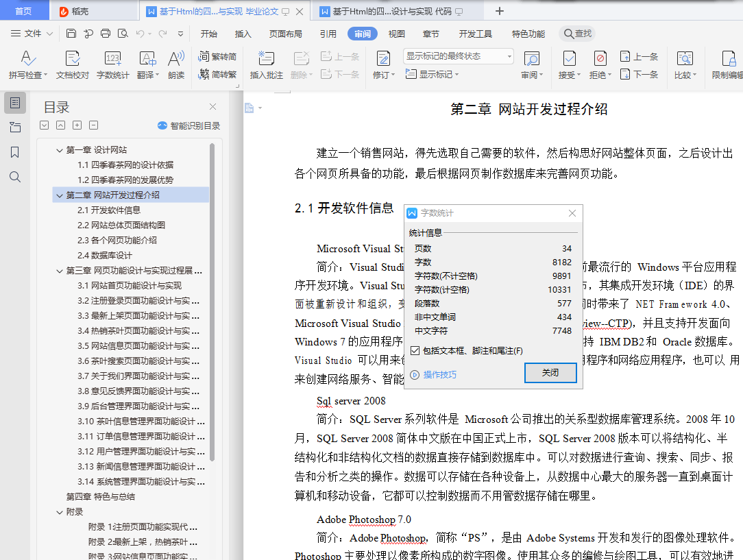Screen dimensions: 743x560
Task: Convert to Traditional Chinese (繁转简)
Action: coord(217,56)
